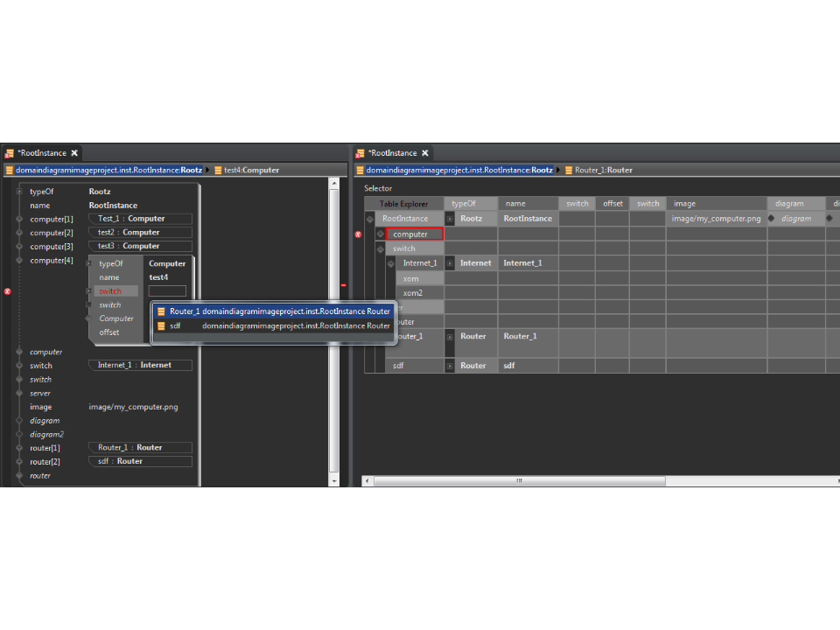Image resolution: width=840 pixels, height=630 pixels.
Task: Click the test4:Computer breadcrumb icon
Action: pos(219,171)
